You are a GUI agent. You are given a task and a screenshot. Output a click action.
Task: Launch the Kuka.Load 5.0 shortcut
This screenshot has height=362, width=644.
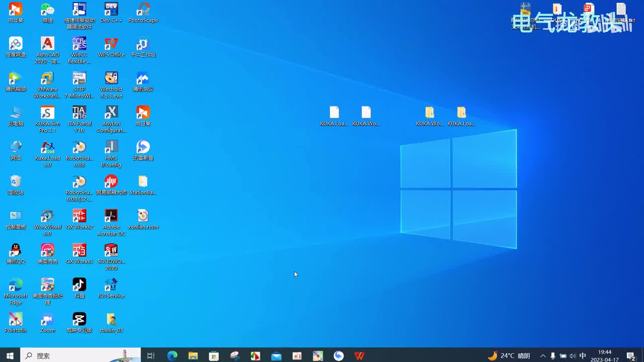[47, 154]
